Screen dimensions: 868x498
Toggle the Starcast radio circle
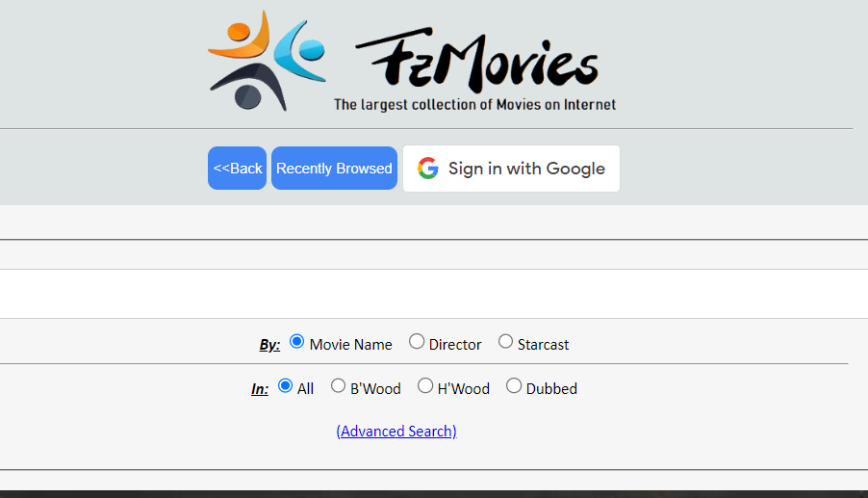coord(505,342)
